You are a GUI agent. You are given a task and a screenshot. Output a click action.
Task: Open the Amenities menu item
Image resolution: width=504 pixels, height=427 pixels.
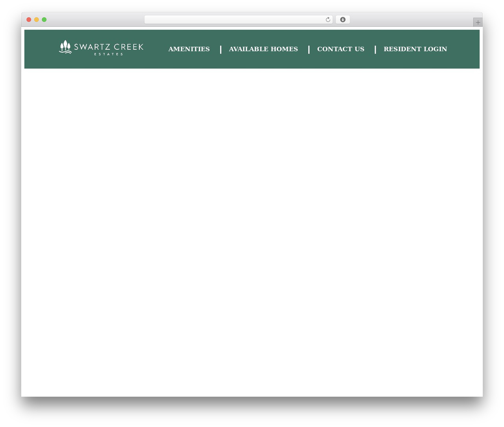[x=189, y=49]
